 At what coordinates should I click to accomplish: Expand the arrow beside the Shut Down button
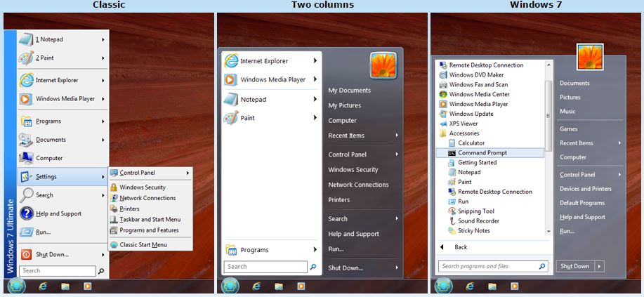coord(599,266)
